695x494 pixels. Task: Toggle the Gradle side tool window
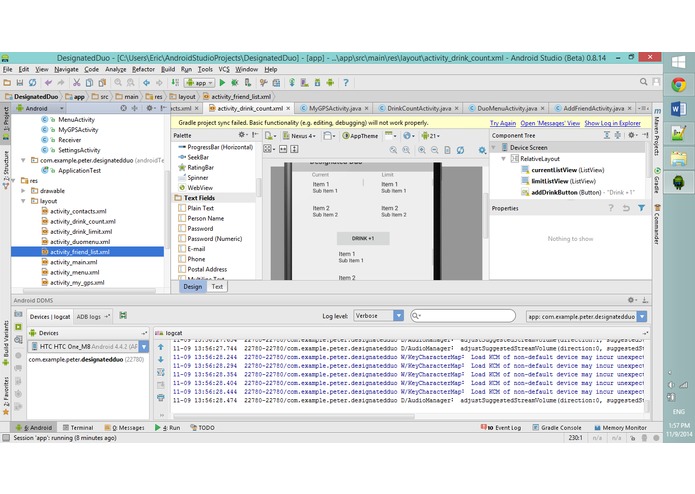coord(657,181)
